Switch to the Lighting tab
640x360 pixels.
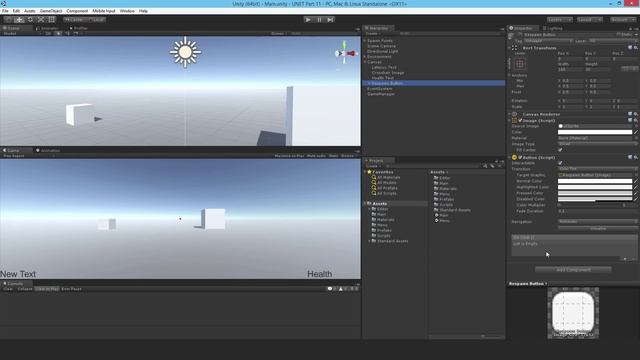tap(553, 28)
